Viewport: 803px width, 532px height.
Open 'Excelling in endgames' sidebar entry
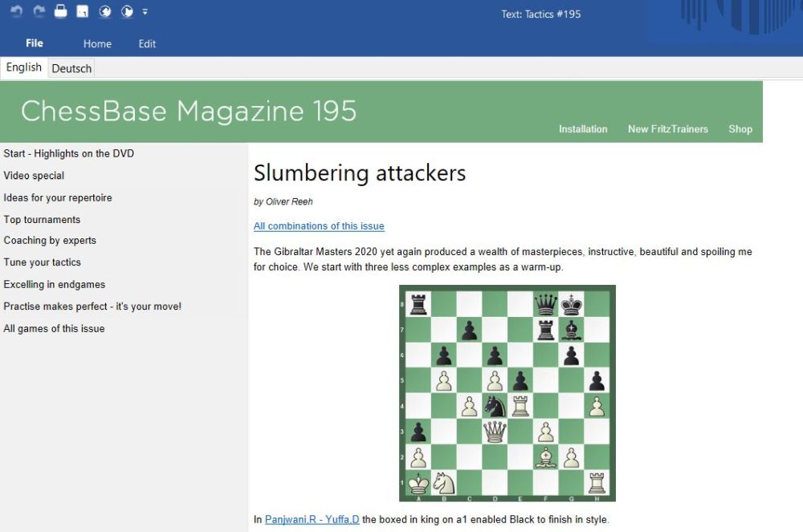[54, 284]
